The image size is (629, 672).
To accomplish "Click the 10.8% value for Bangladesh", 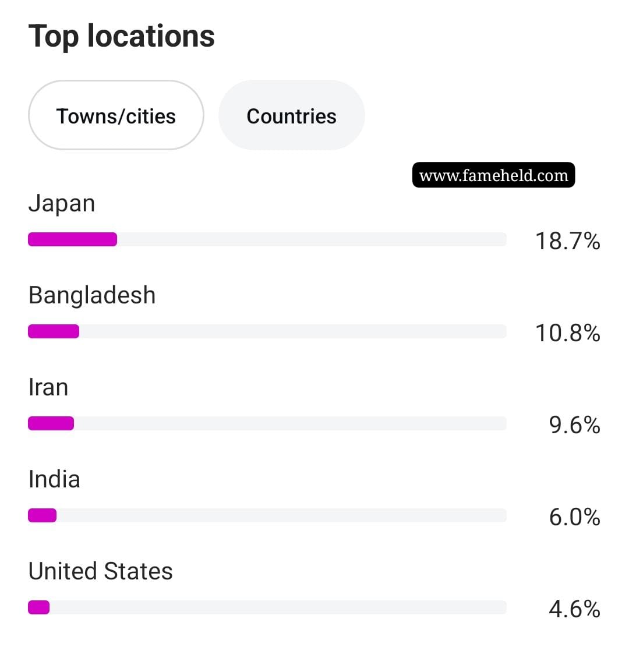I will click(x=568, y=333).
